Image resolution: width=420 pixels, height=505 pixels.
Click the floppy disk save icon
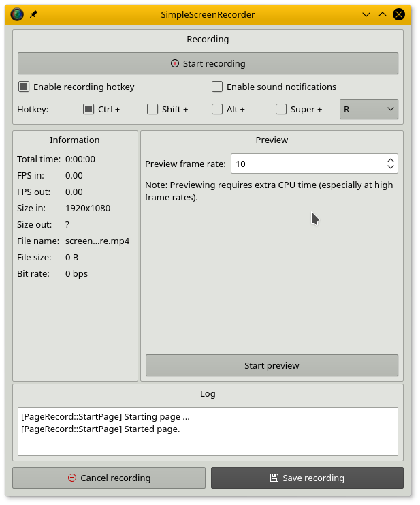tap(274, 478)
